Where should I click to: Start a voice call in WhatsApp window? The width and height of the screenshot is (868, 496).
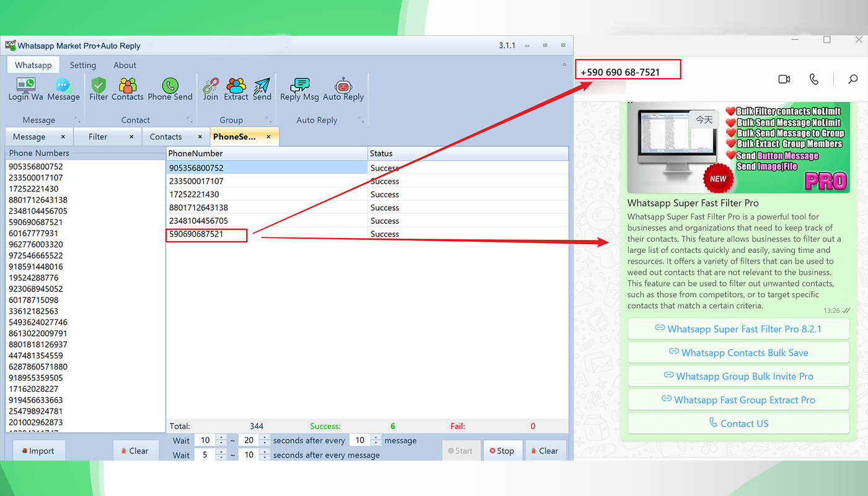(x=814, y=79)
